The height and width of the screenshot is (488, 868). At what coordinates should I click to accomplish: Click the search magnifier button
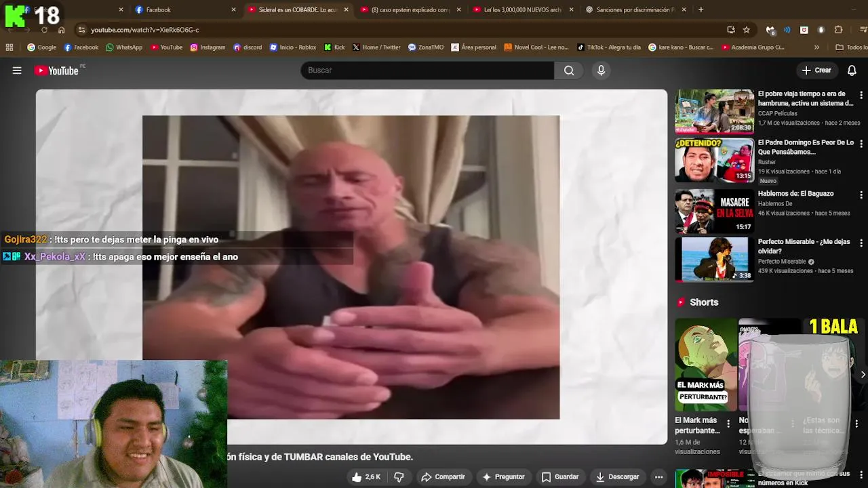(568, 70)
